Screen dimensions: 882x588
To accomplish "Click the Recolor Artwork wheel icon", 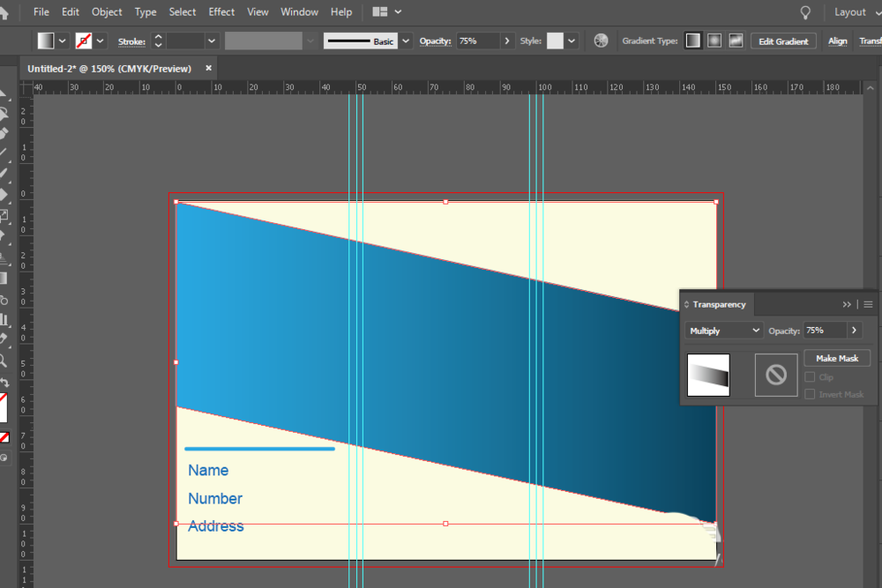I will coord(601,41).
